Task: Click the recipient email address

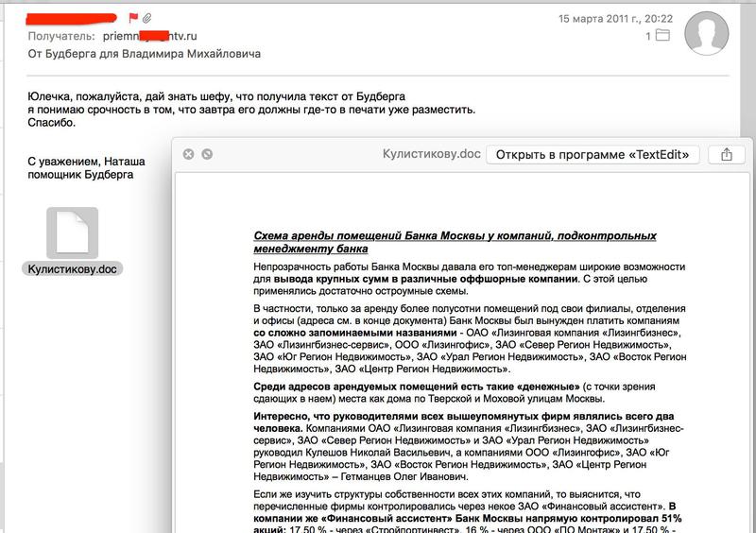Action: click(x=150, y=36)
